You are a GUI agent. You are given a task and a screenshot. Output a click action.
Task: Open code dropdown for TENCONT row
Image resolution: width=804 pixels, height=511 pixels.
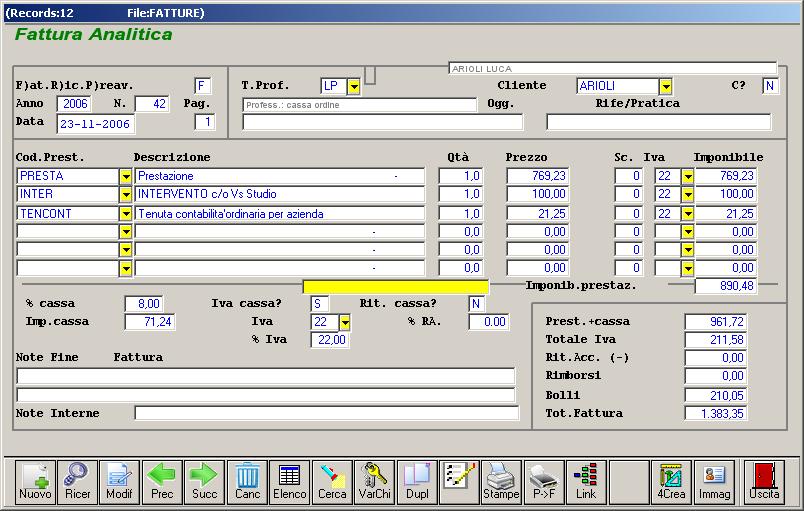click(x=126, y=214)
